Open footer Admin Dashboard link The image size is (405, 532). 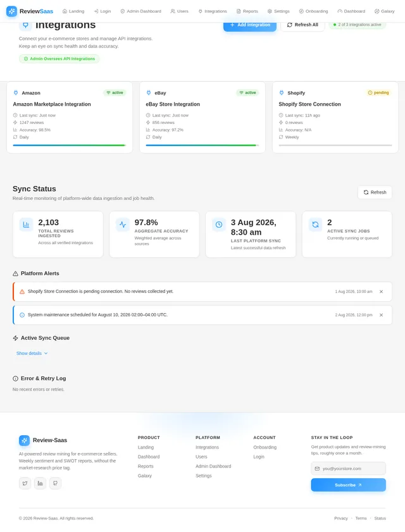(213, 466)
